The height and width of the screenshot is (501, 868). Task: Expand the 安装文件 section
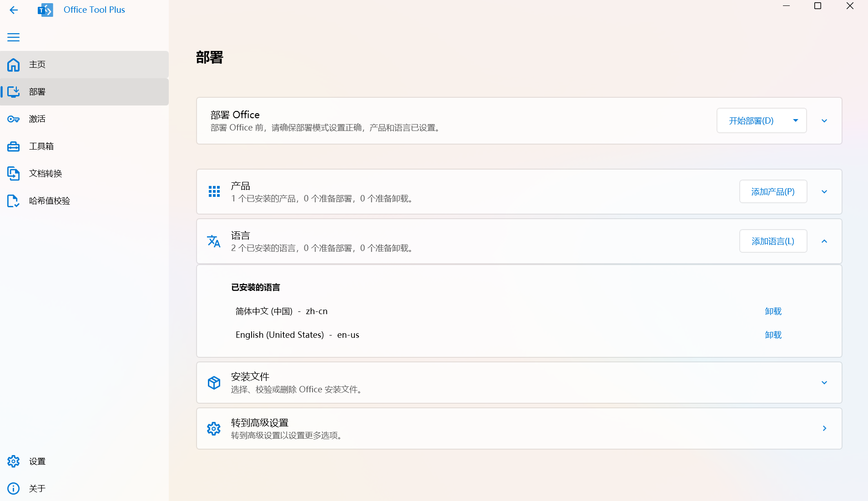point(824,382)
